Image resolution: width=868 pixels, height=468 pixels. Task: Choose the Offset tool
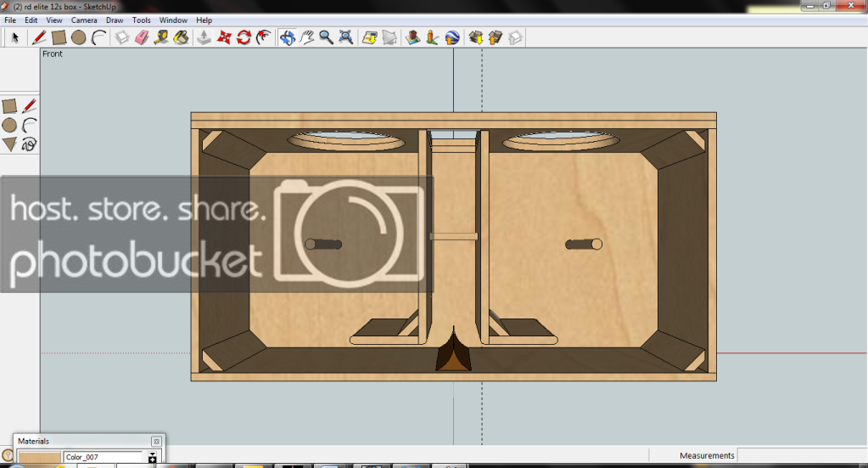(x=264, y=37)
